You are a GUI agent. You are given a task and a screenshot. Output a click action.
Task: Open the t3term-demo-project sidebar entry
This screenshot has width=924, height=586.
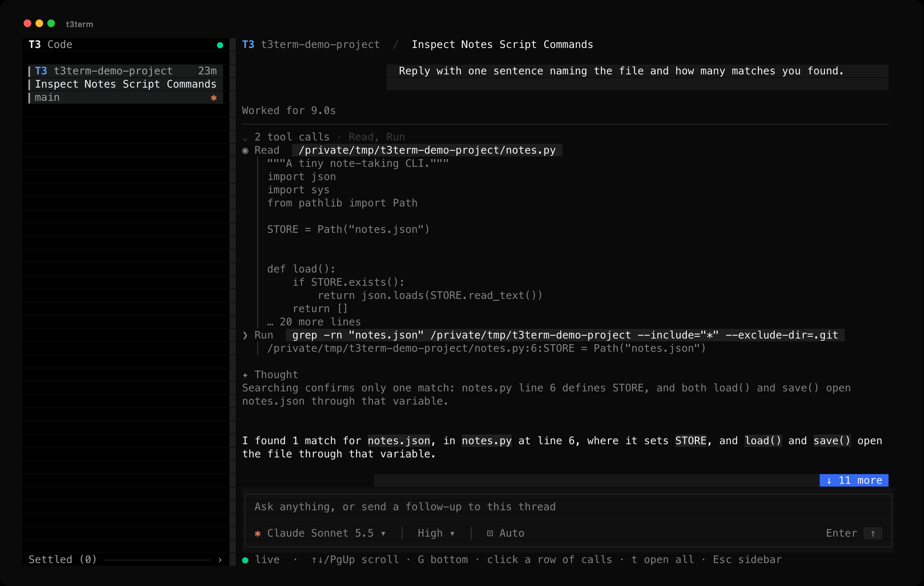[x=126, y=71]
